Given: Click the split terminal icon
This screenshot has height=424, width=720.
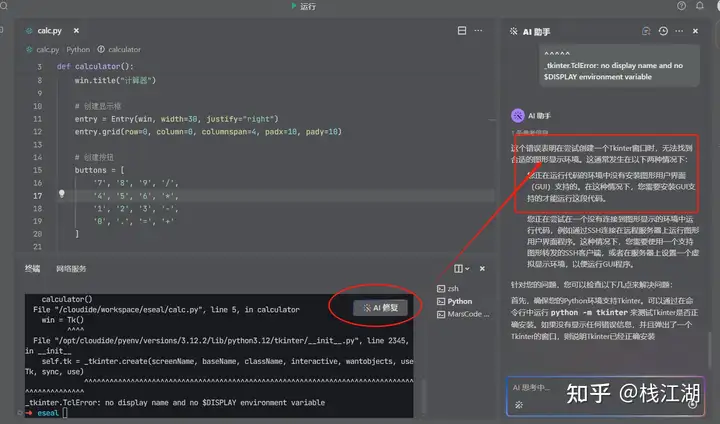Looking at the screenshot, I should 458,269.
